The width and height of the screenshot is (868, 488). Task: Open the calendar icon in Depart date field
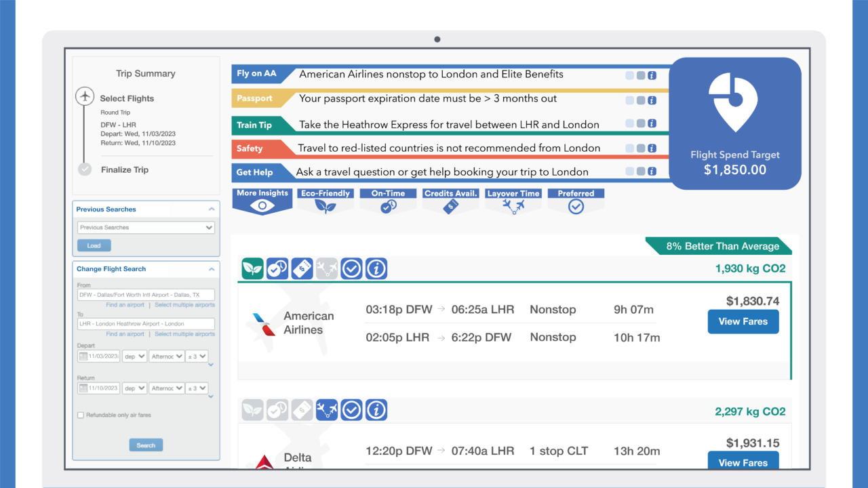point(83,356)
